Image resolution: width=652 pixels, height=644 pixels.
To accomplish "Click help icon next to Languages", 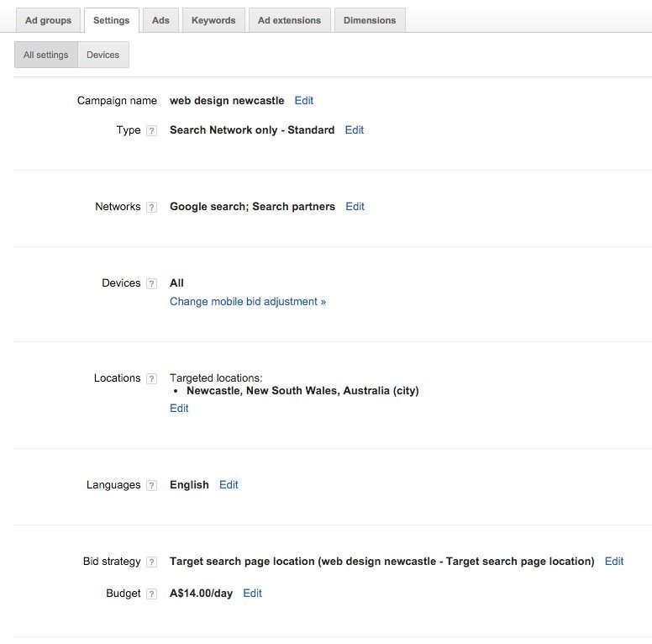I will [151, 486].
